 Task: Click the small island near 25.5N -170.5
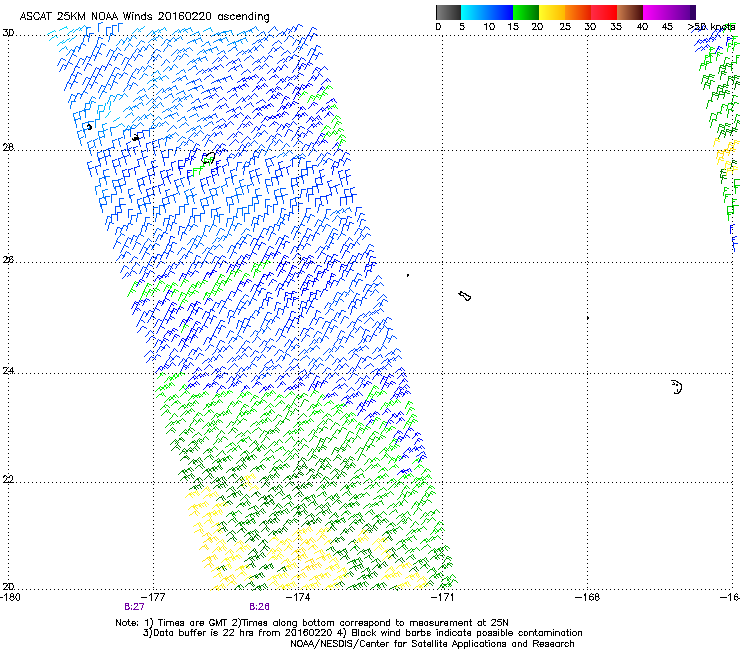coord(465,296)
